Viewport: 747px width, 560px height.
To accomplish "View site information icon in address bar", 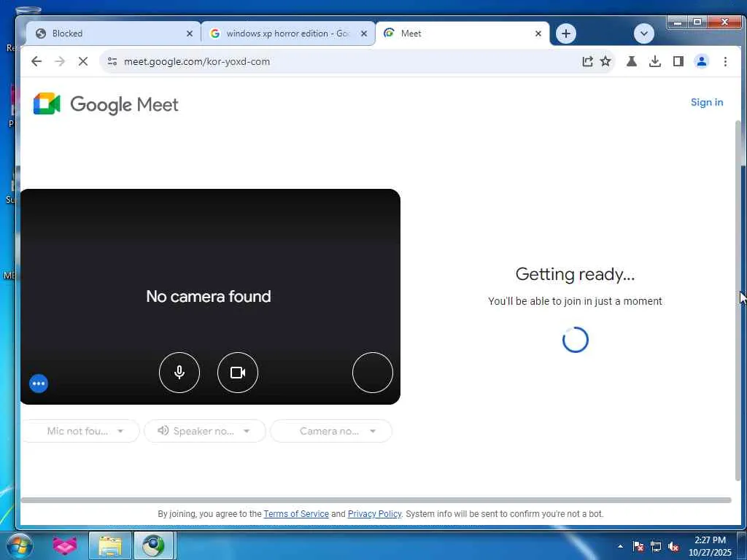I will (112, 61).
